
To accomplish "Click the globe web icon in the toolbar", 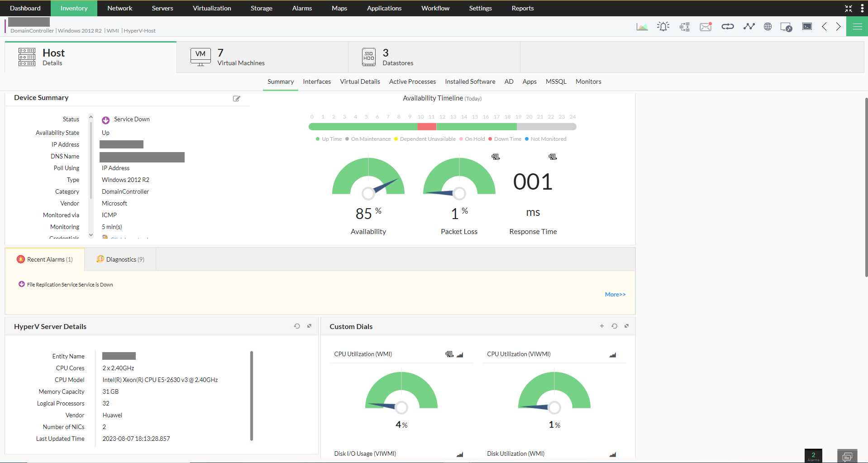I will coord(768,26).
